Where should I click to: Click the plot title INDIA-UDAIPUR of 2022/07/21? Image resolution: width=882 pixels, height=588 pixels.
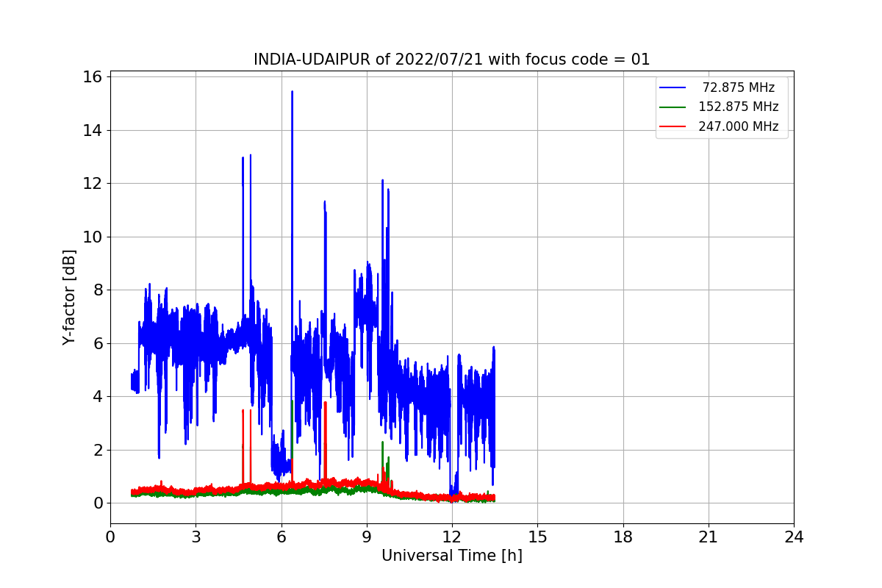[451, 60]
